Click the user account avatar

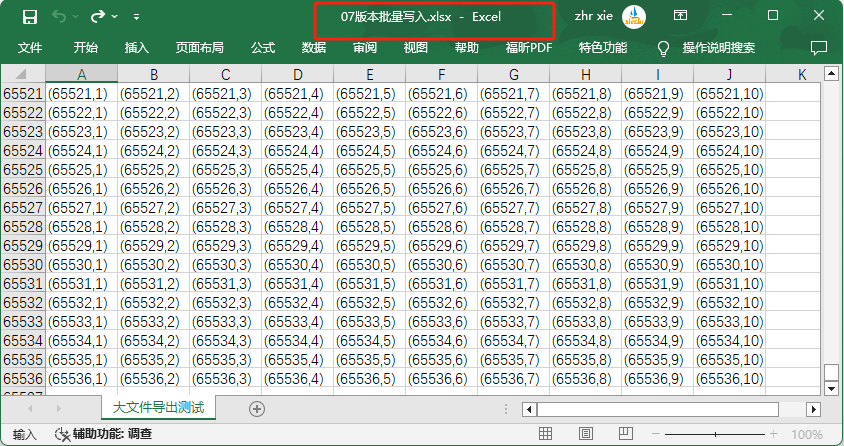tap(633, 16)
